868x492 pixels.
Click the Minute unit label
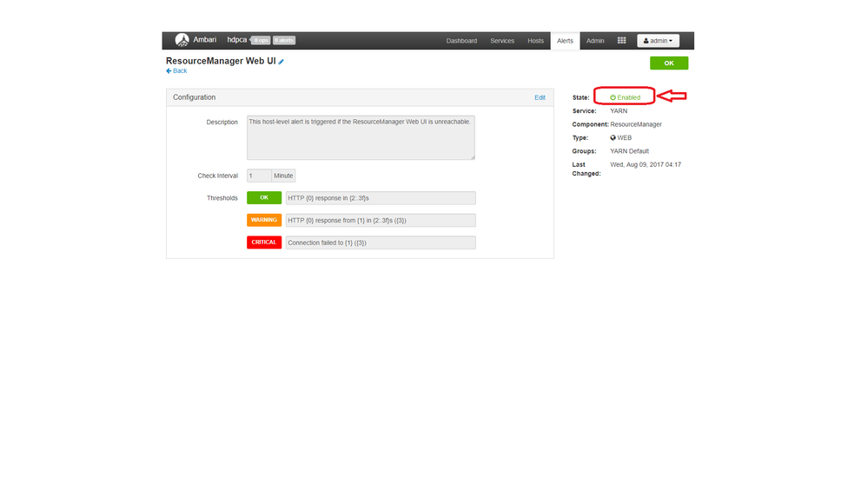pos(283,176)
